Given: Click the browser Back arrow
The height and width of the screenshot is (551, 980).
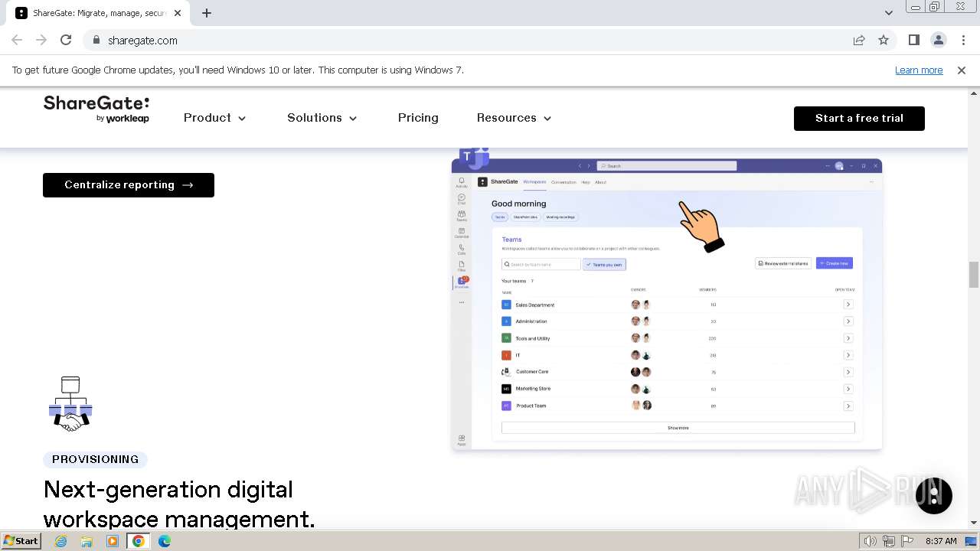Looking at the screenshot, I should [17, 40].
